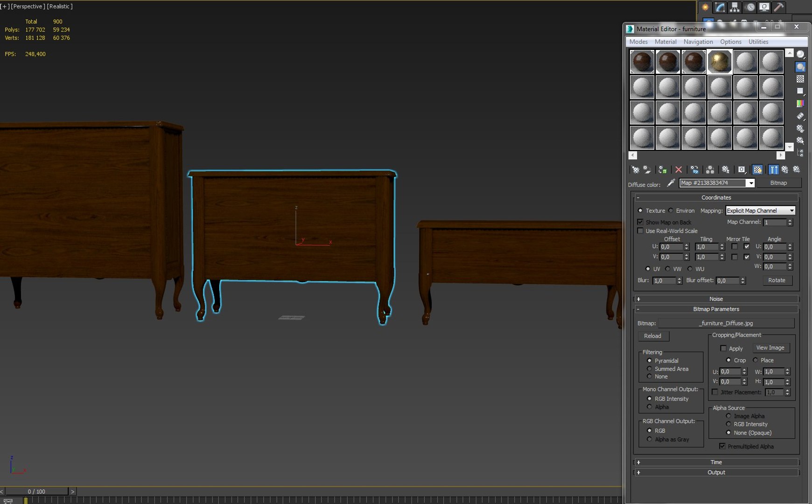The height and width of the screenshot is (504, 812).
Task: Open the Utilities hammer panel tab
Action: tap(778, 7)
